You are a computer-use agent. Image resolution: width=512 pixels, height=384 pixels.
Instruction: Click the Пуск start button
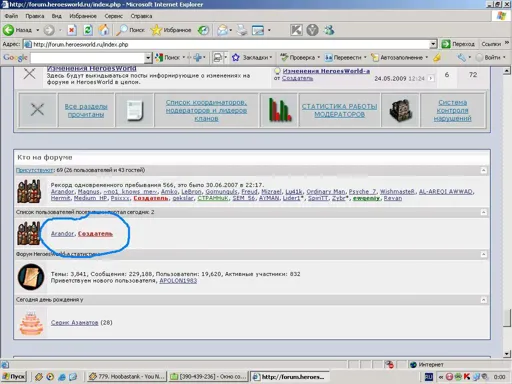(x=14, y=377)
